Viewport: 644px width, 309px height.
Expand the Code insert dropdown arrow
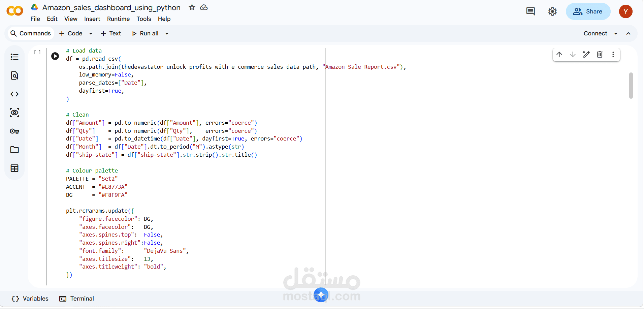tap(91, 33)
